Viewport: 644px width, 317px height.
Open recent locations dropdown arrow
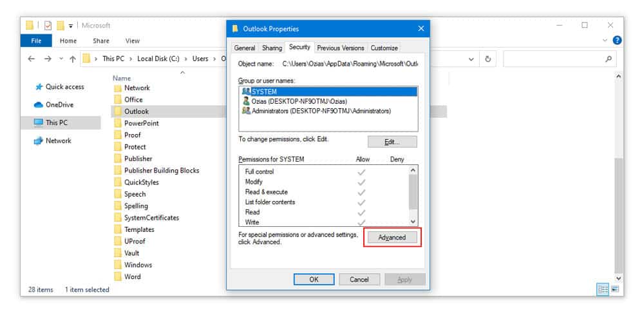(61, 59)
